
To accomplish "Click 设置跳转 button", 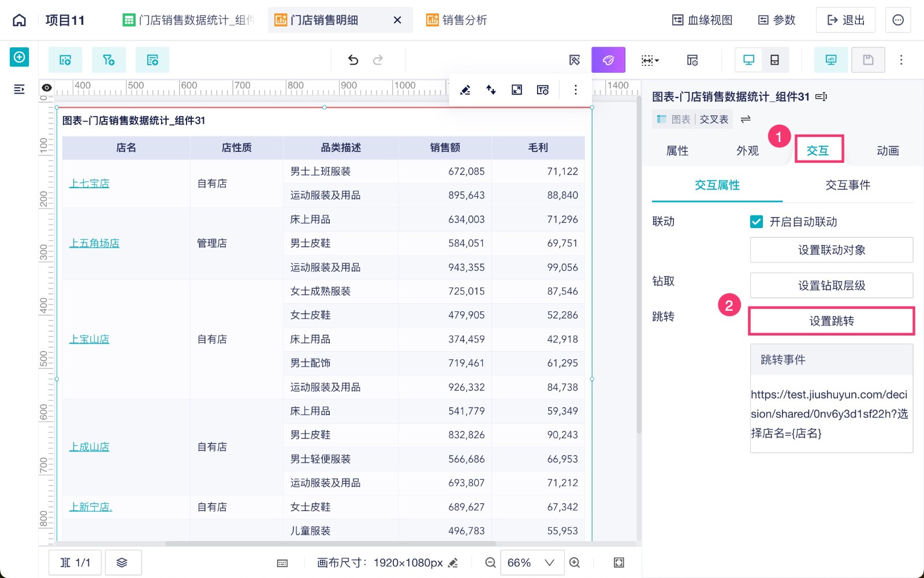I will click(832, 321).
